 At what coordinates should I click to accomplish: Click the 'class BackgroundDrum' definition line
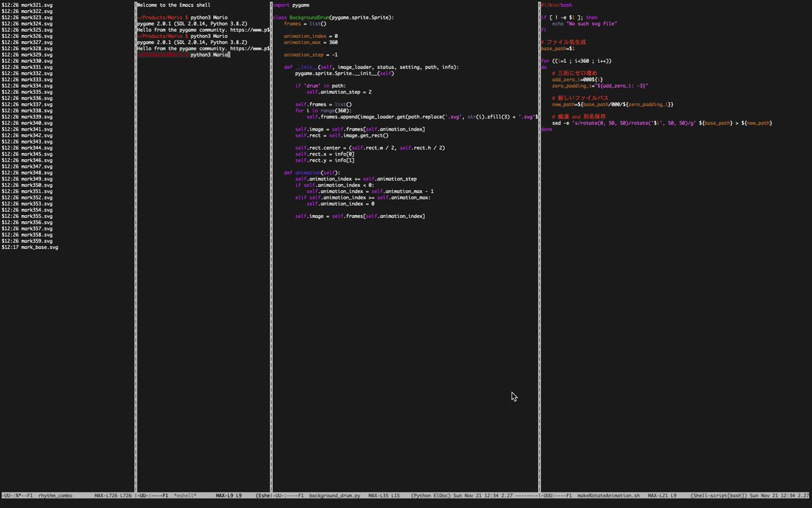coord(333,17)
